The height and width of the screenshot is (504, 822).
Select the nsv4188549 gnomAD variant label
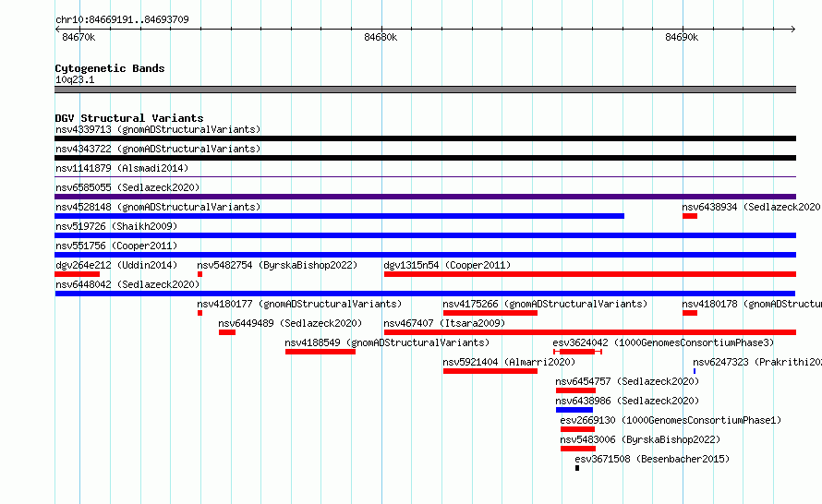point(387,342)
